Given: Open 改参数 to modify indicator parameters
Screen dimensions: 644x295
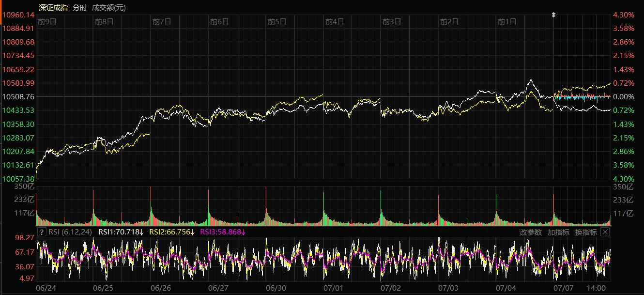Looking at the screenshot, I should (x=531, y=232).
